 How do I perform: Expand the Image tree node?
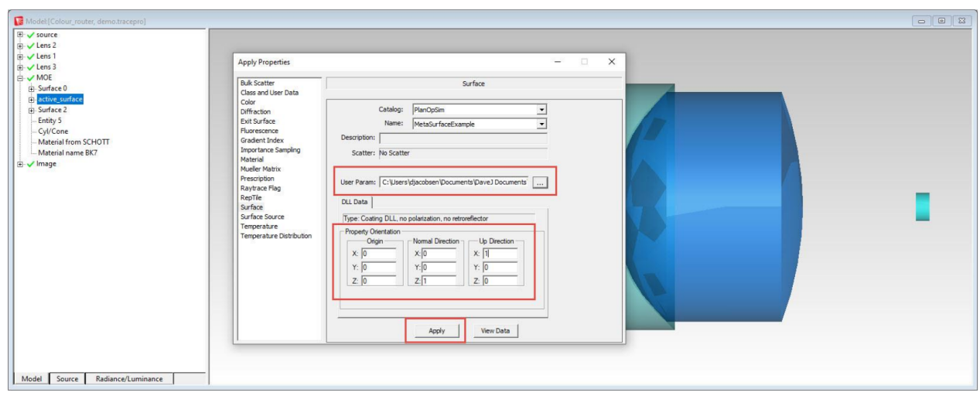click(20, 164)
